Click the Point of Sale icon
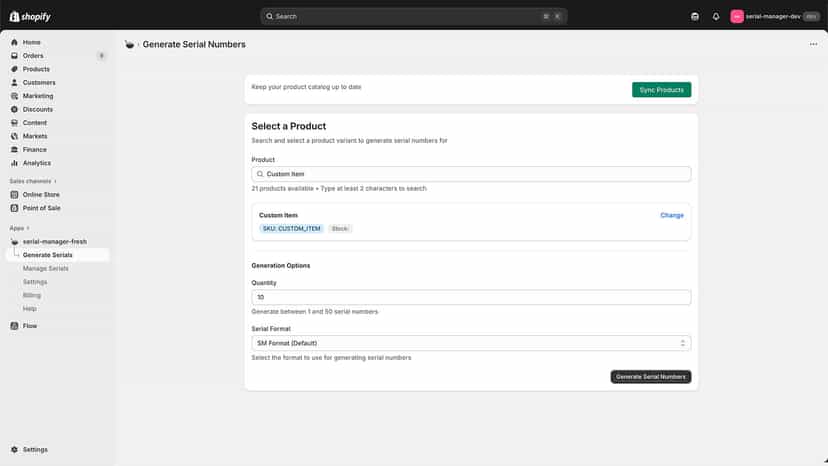This screenshot has height=466, width=828. [x=14, y=208]
